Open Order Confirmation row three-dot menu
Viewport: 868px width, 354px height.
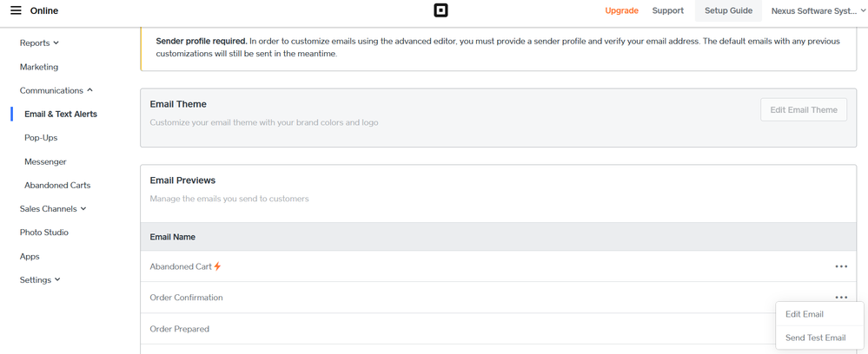[840, 298]
